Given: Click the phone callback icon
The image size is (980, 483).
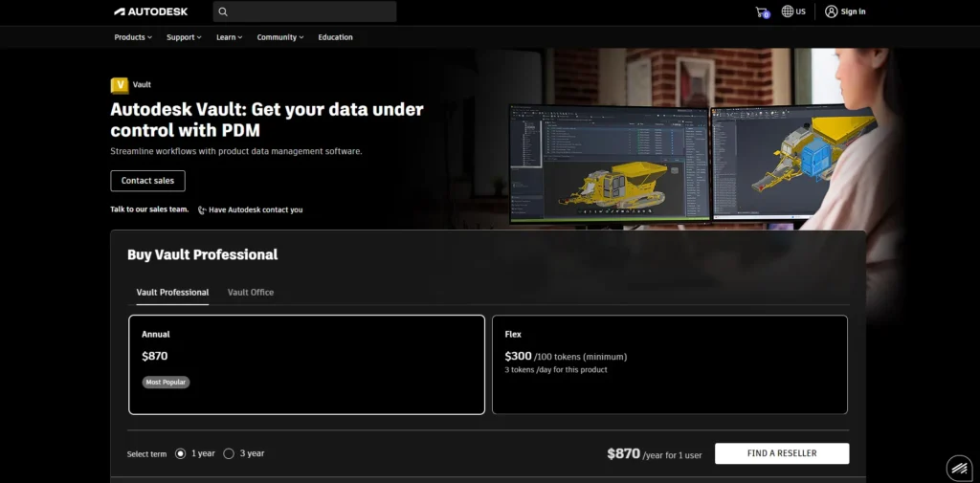Looking at the screenshot, I should click(202, 210).
